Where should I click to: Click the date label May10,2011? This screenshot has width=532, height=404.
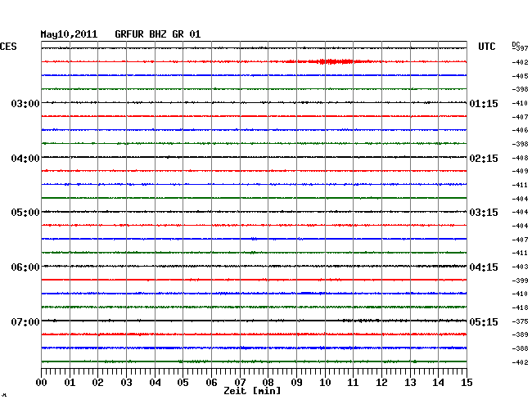coord(69,34)
